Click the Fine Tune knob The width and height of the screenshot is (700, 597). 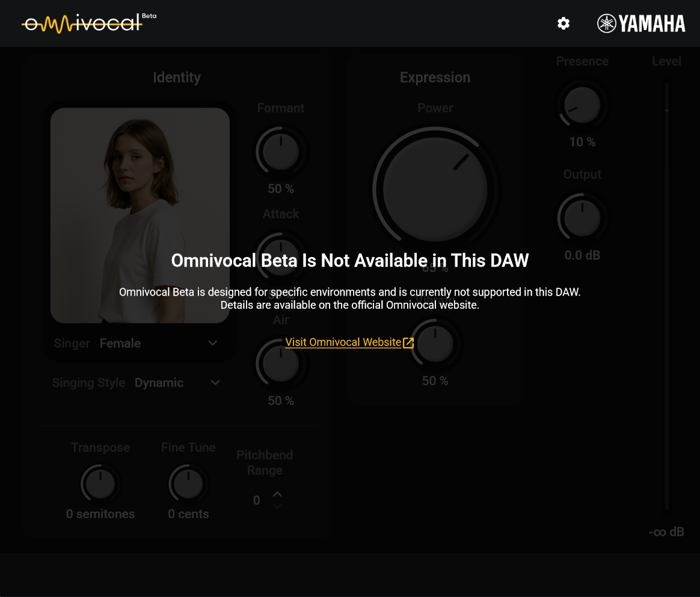[188, 484]
